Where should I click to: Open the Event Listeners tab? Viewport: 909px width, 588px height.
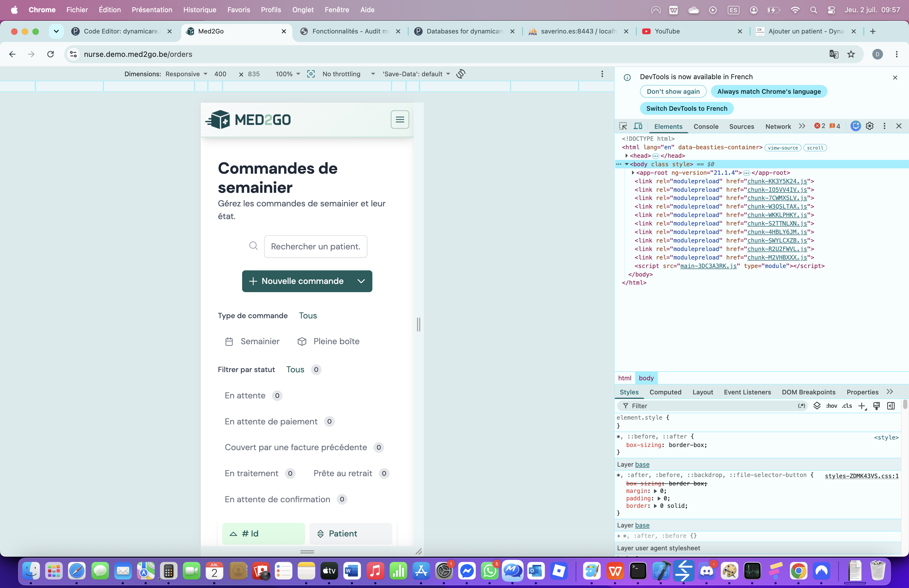click(747, 392)
